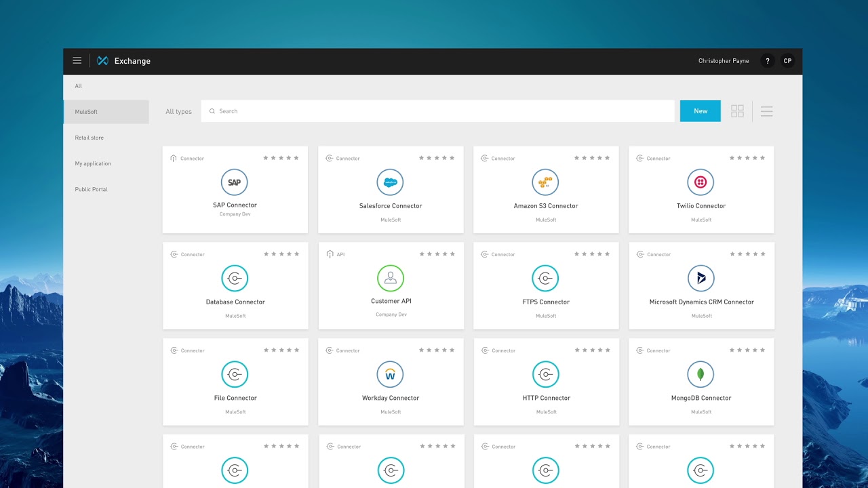
Task: Open the CP user avatar menu
Action: (787, 61)
